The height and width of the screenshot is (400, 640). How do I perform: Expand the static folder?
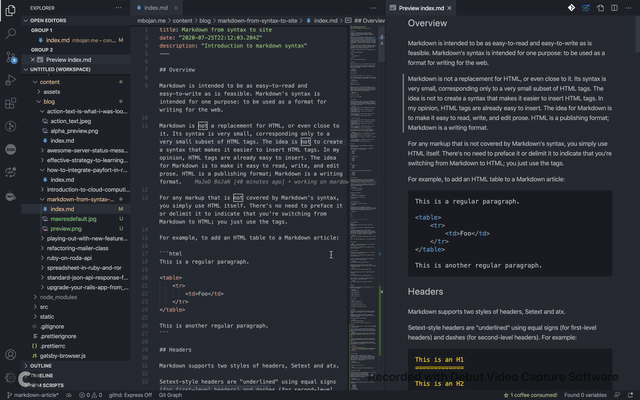47,317
